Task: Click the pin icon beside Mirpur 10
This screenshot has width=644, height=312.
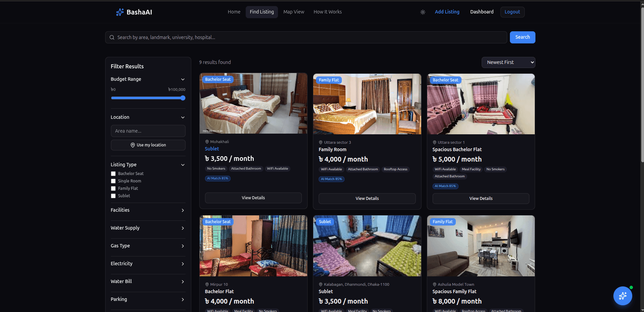Action: (207, 284)
